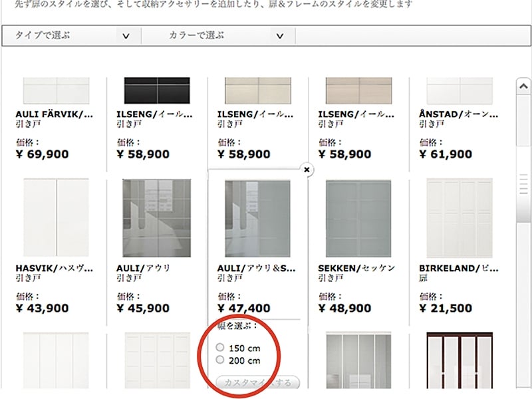Expand the カラーで選ぶ dropdown
The width and height of the screenshot is (532, 399).
click(226, 36)
